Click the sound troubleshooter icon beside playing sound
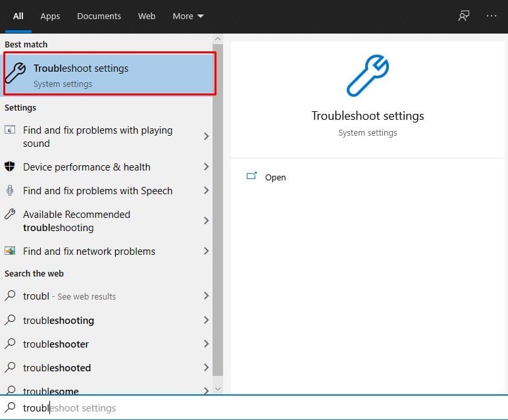This screenshot has height=420, width=508. pos(10,130)
